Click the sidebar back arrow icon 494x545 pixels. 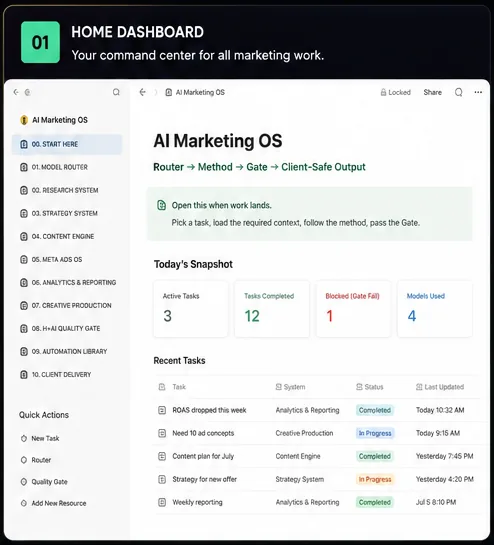click(x=16, y=92)
